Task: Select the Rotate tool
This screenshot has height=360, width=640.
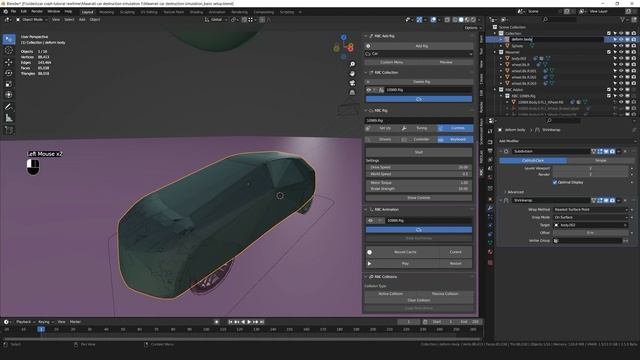Action: [9, 73]
